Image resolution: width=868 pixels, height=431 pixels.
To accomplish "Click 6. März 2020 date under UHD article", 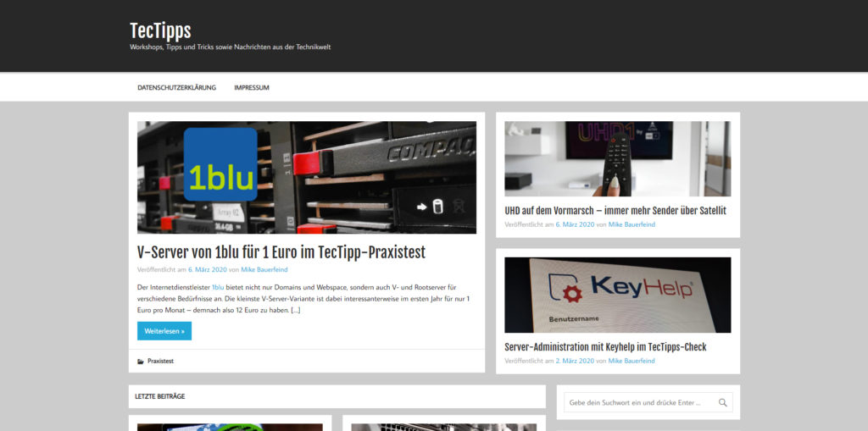I will tap(576, 224).
